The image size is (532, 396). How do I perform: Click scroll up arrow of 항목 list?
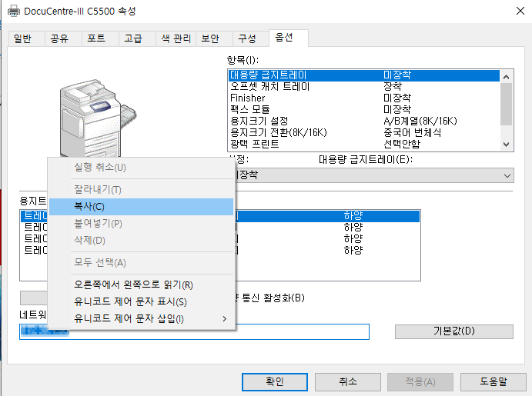[x=507, y=77]
